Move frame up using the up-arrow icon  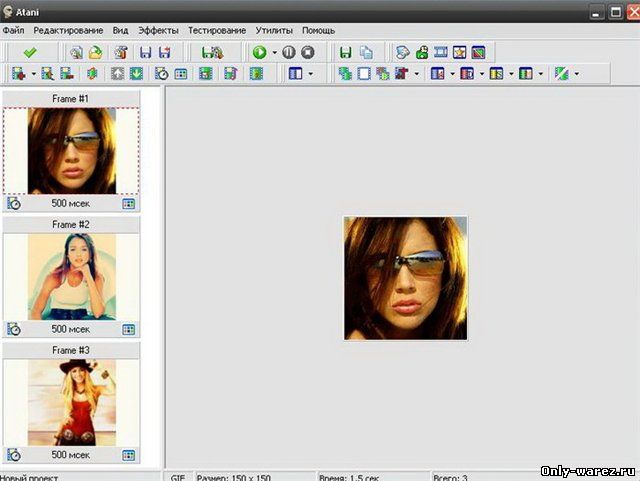[116, 74]
